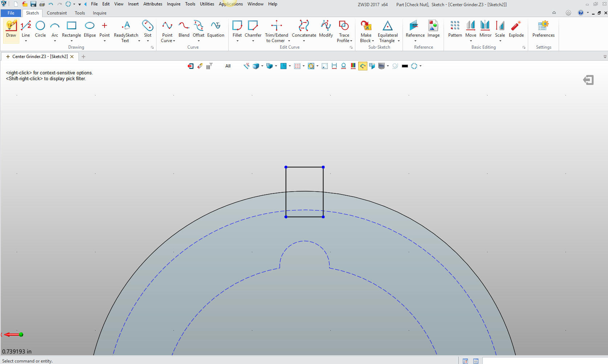Click top-right corner of sketch rectangle
The height and width of the screenshot is (364, 608).
[x=323, y=167]
